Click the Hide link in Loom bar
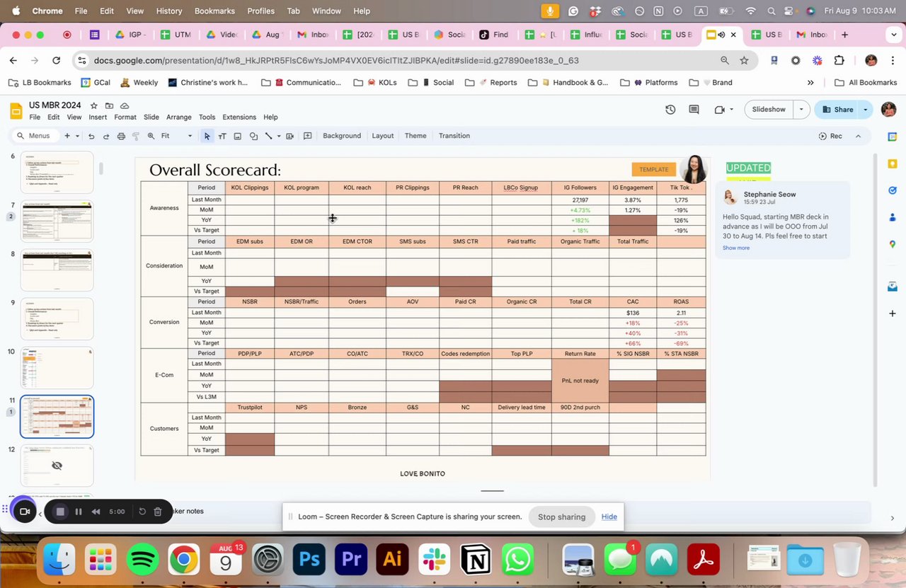The width and height of the screenshot is (906, 588). (x=609, y=517)
